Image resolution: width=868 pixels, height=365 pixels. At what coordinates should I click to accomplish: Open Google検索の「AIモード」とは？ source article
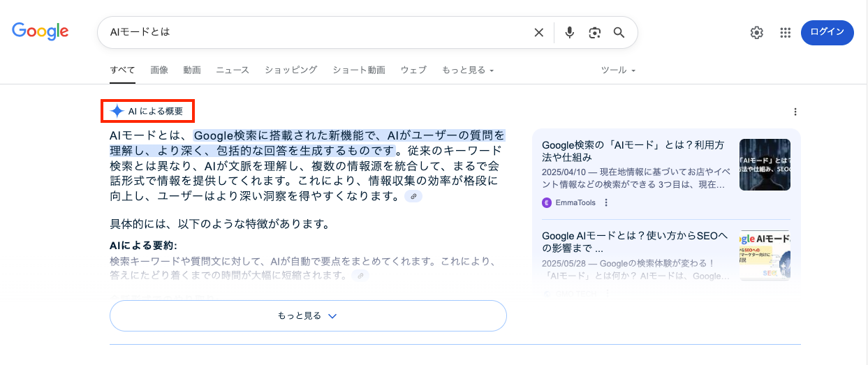click(x=635, y=152)
